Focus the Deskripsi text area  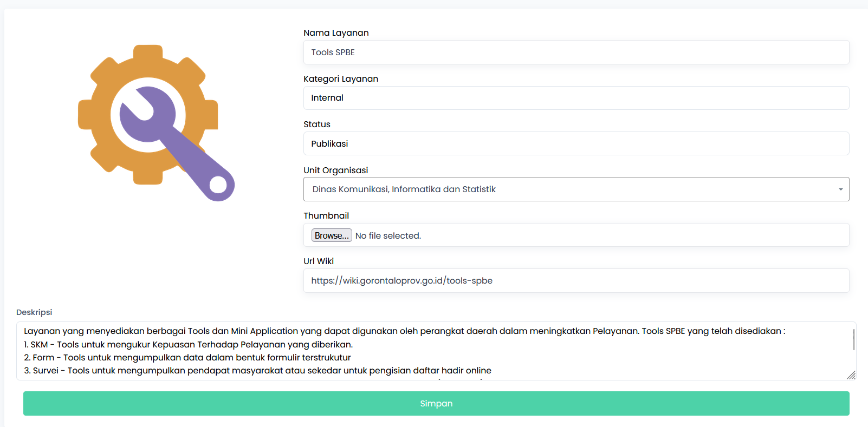coord(433,351)
